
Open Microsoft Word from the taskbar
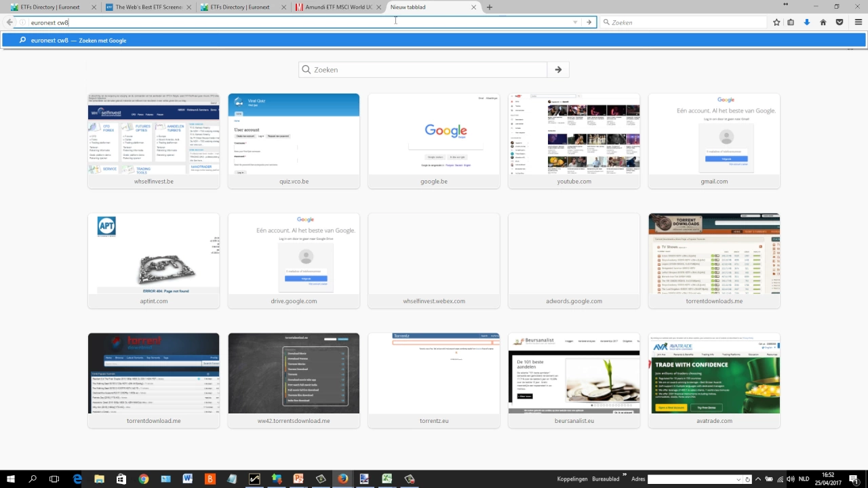coord(188,479)
